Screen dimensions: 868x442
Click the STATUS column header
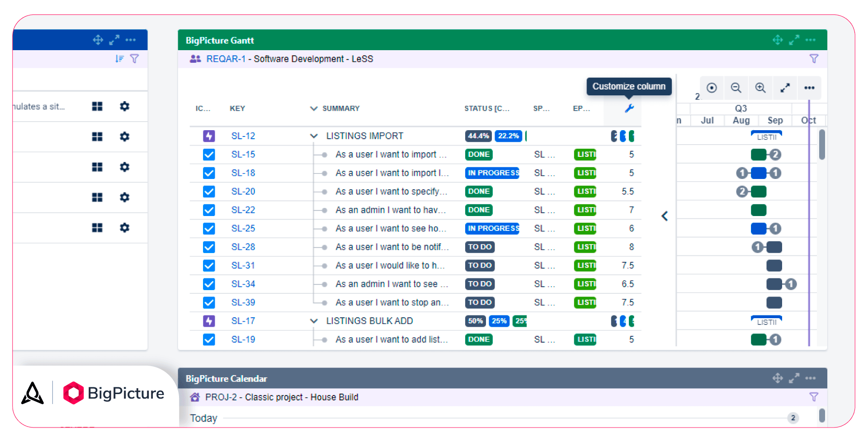pyautogui.click(x=487, y=108)
